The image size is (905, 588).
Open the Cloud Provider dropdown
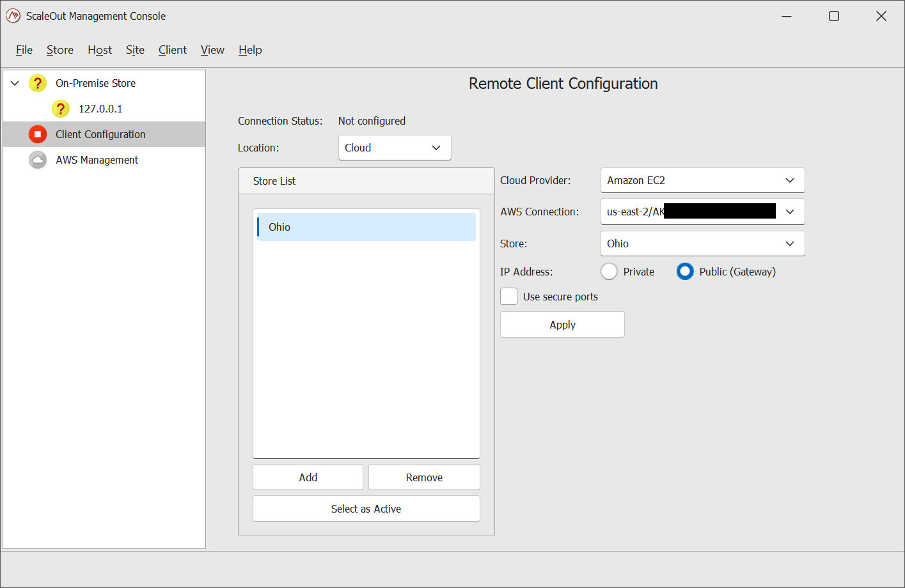click(x=702, y=180)
